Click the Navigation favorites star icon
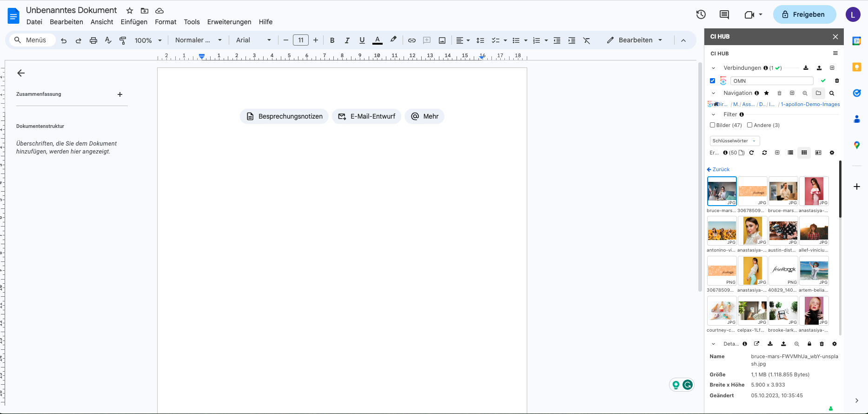868x414 pixels. [x=767, y=93]
